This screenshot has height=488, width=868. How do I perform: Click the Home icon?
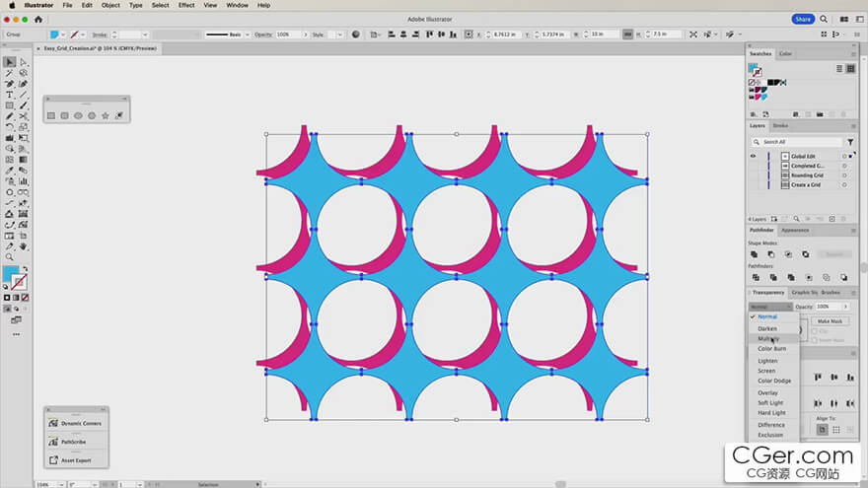click(x=38, y=20)
